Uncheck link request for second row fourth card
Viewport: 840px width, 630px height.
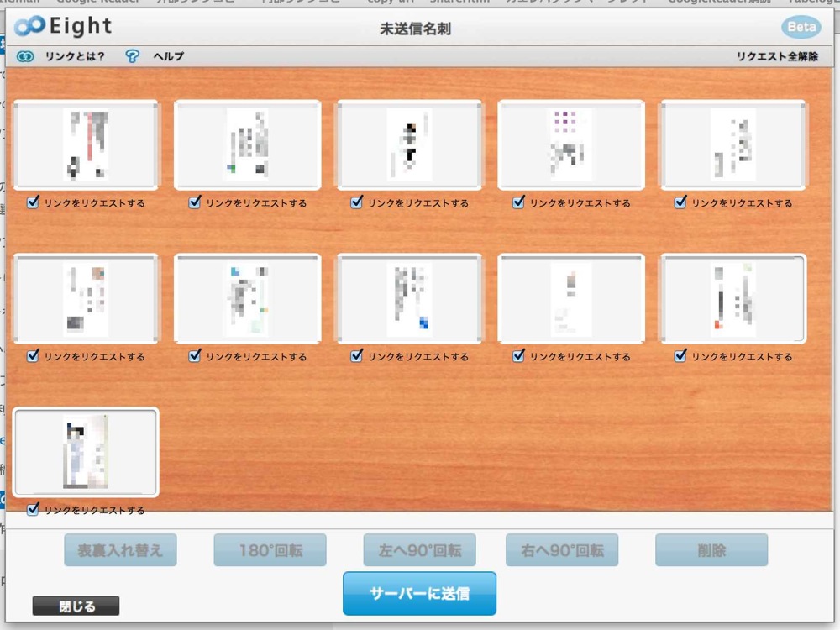click(x=518, y=355)
